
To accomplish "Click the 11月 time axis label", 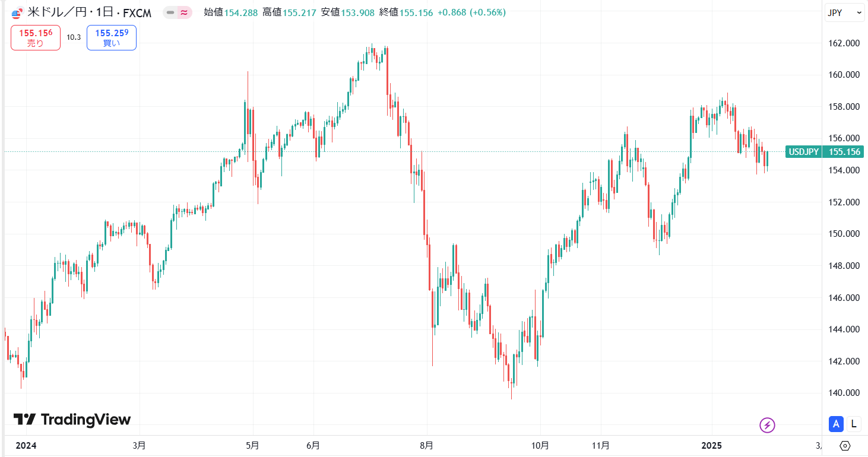I will point(601,445).
